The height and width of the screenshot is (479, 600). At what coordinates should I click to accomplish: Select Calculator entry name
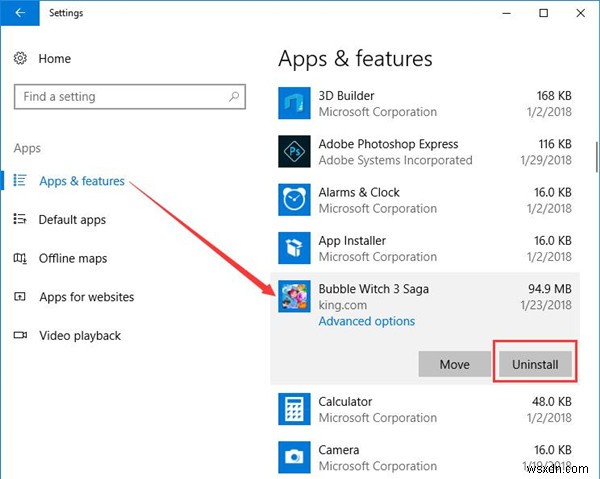pos(345,401)
